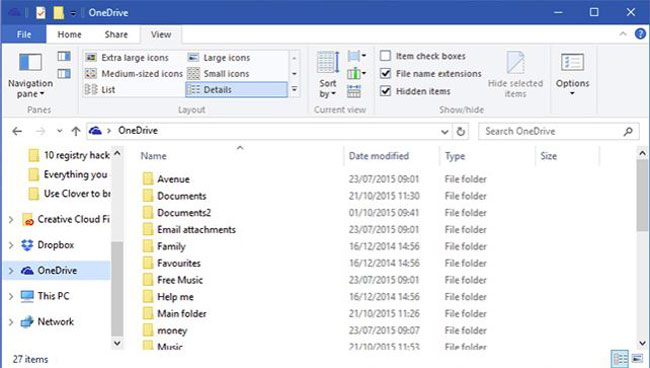Image resolution: width=650 pixels, height=368 pixels.
Task: Open the Options button
Action: (572, 75)
